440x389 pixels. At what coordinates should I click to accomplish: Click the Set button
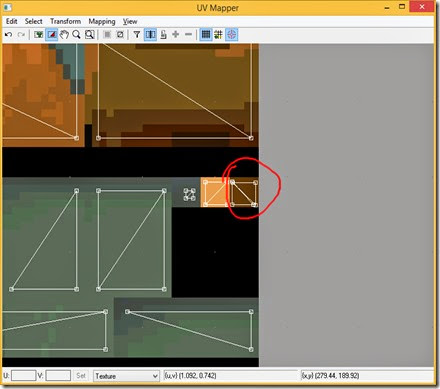click(81, 376)
